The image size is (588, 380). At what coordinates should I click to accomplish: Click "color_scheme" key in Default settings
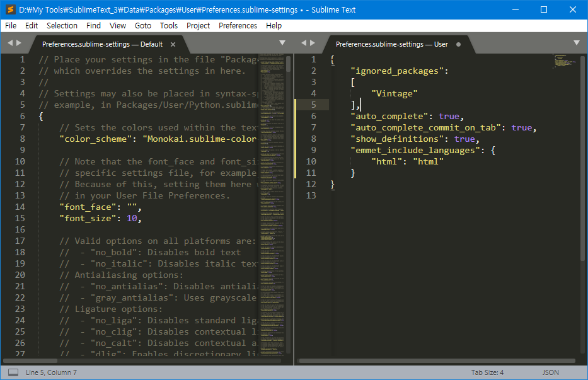95,139
